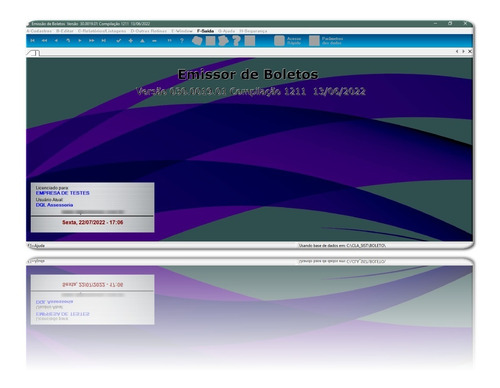Click the next record arrow icon
The image size is (500, 388).
pos(80,41)
